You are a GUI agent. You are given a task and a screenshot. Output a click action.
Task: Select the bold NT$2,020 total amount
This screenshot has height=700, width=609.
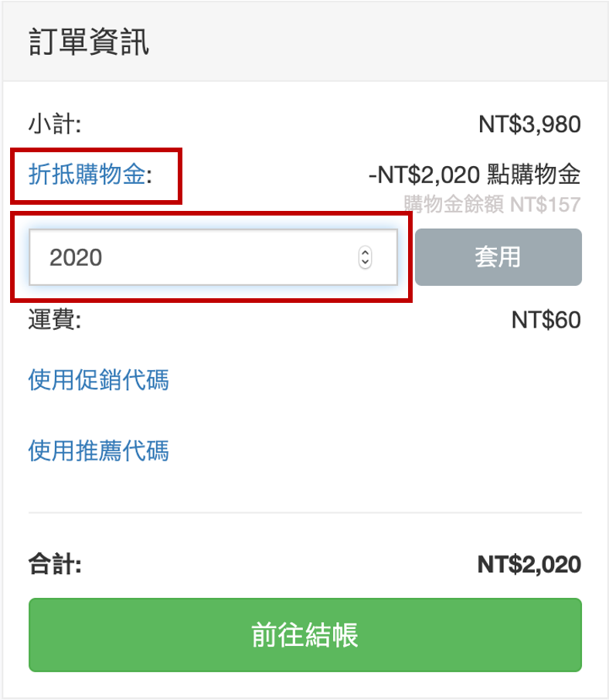click(x=529, y=565)
